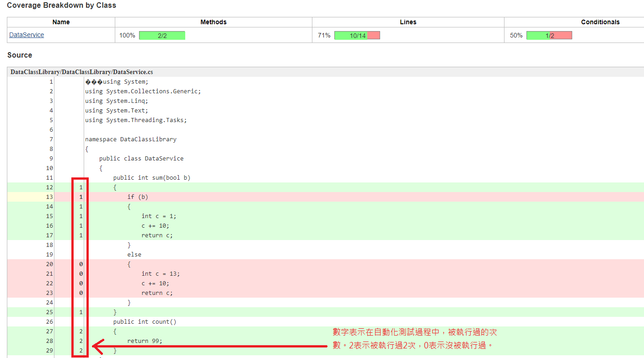Screen dimensions: 644x358
Task: Click line number 26
Action: coord(49,322)
